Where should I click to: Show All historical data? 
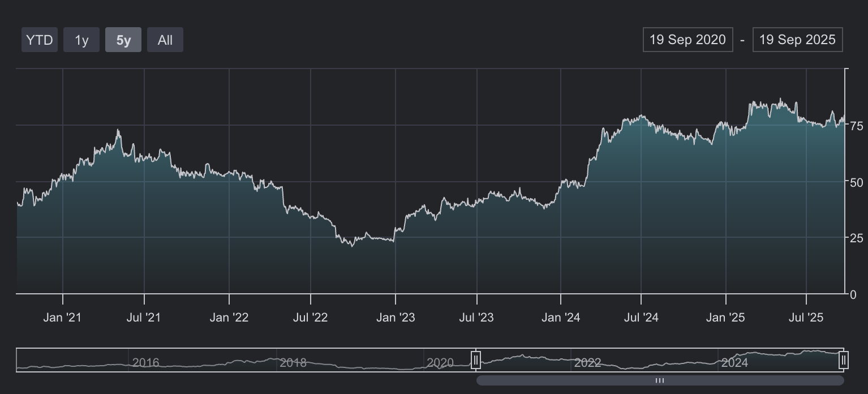click(165, 40)
